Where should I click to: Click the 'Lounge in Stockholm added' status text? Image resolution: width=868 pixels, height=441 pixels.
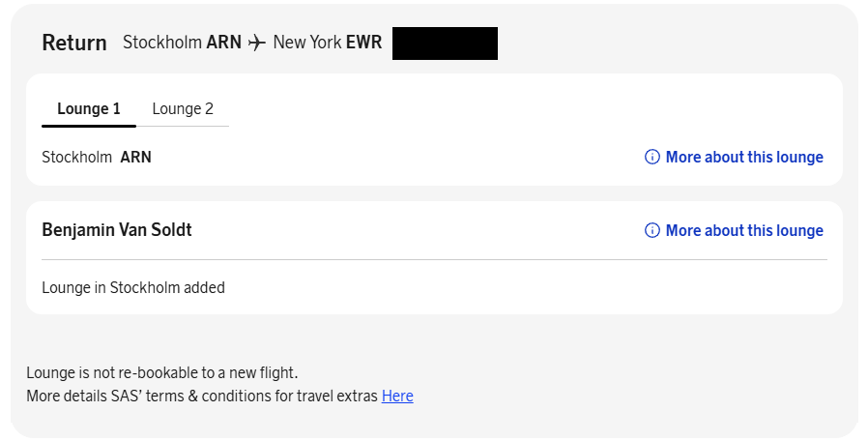(133, 287)
